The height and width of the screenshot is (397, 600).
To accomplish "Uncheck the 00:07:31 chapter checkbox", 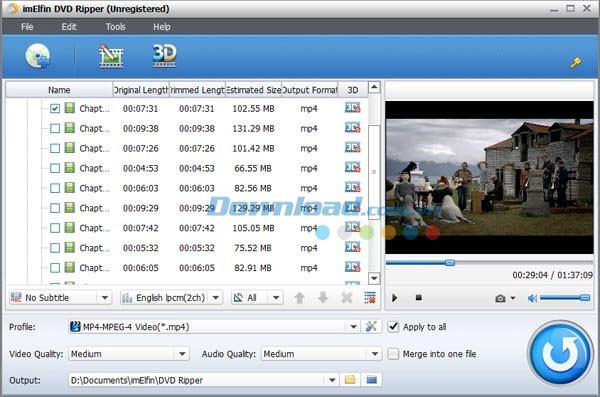I will pos(55,108).
